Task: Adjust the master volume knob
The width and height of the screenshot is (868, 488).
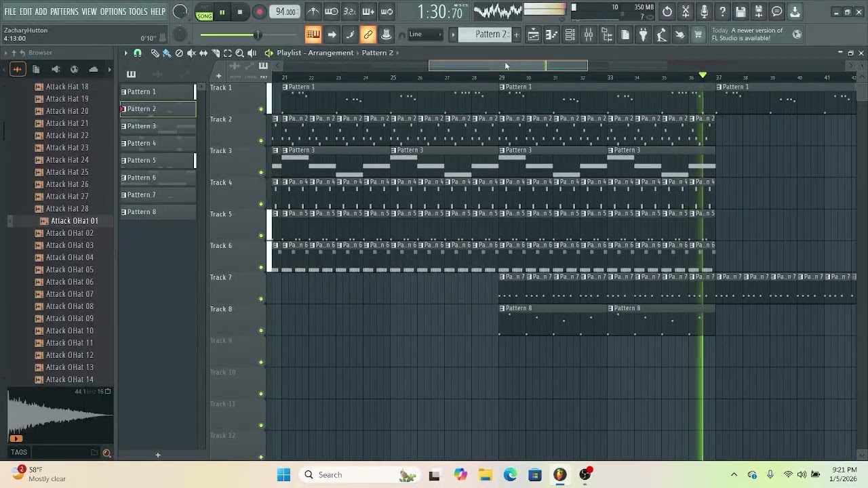Action: (180, 12)
